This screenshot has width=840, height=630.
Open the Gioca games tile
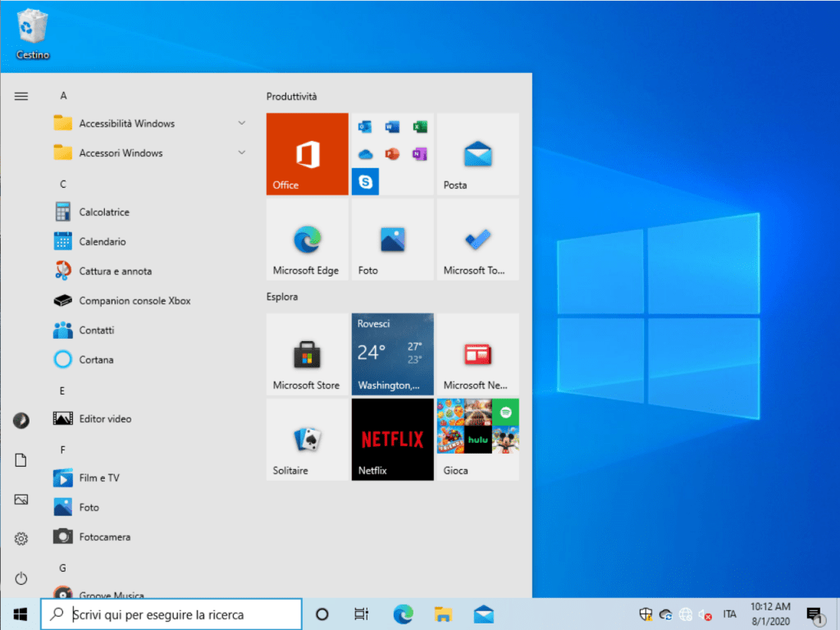pyautogui.click(x=477, y=440)
